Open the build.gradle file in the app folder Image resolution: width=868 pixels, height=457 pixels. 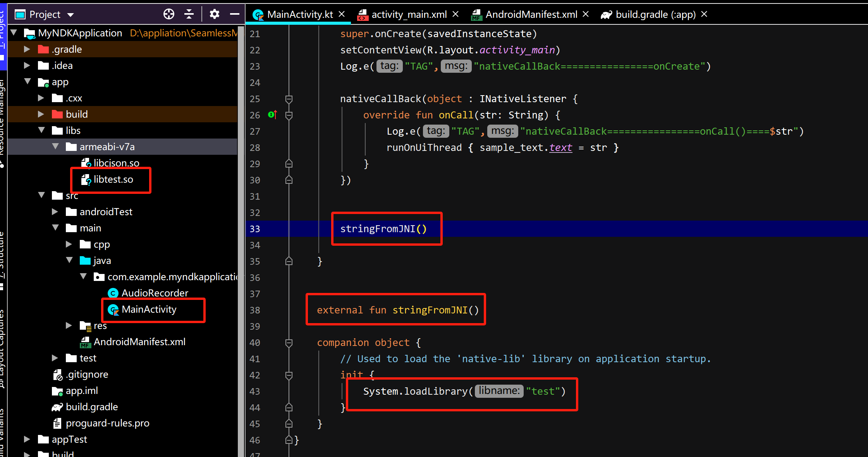point(91,407)
